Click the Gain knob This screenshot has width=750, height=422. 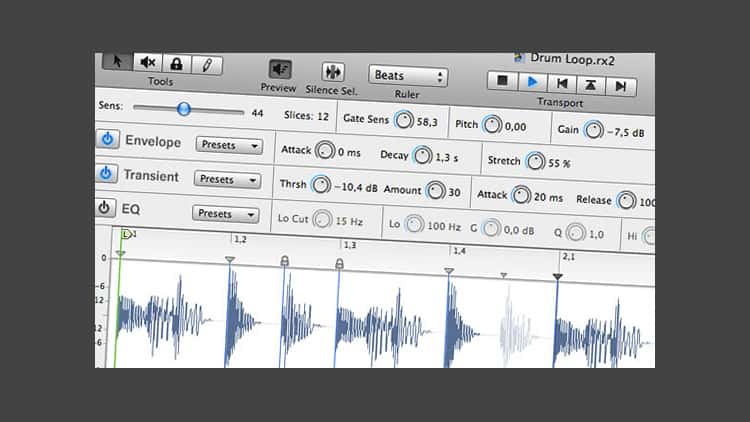click(x=593, y=130)
